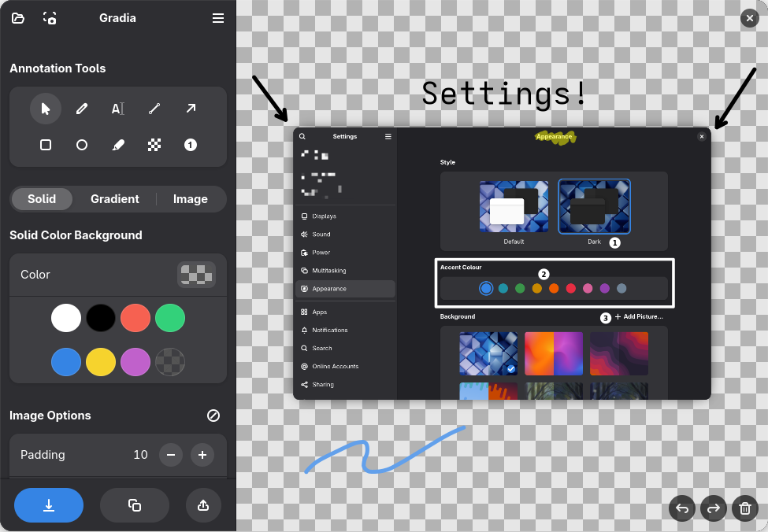Select the text annotation tool
Screen dimensions: 768x532
[x=118, y=108]
